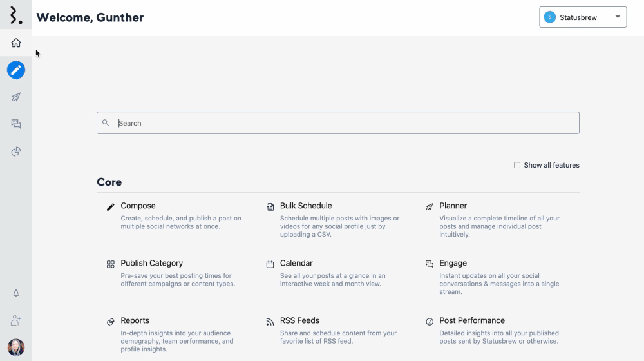The height and width of the screenshot is (361, 644).
Task: Open Engage via the chat bubbles sidebar icon
Action: (x=16, y=124)
